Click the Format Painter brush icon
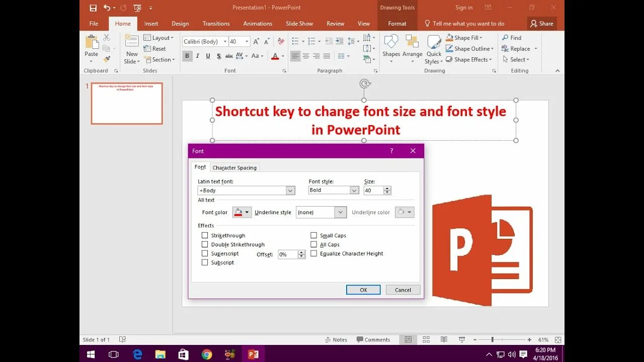 (106, 59)
